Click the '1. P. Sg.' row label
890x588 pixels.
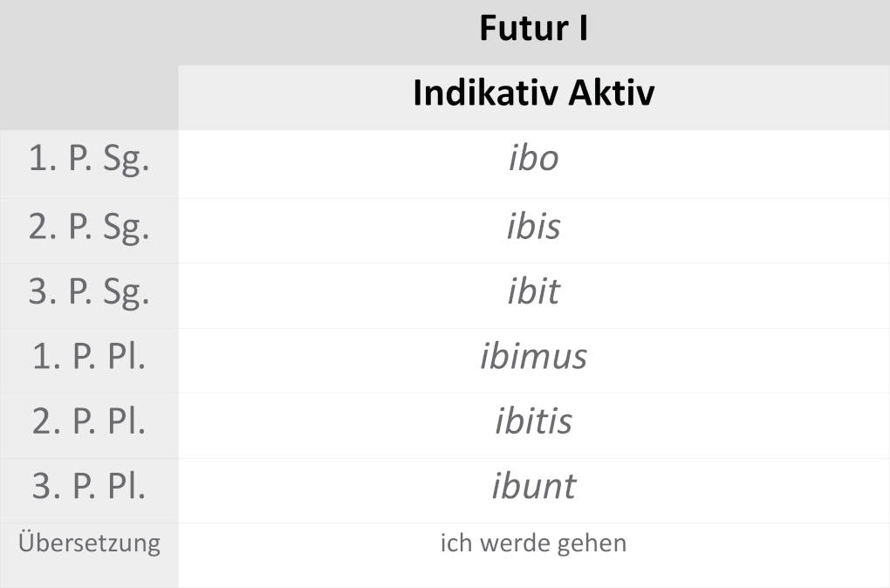pyautogui.click(x=89, y=161)
